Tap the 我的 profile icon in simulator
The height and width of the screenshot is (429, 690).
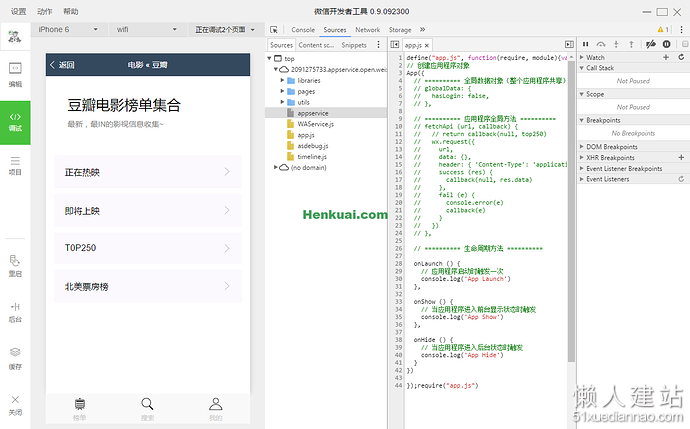coord(216,403)
